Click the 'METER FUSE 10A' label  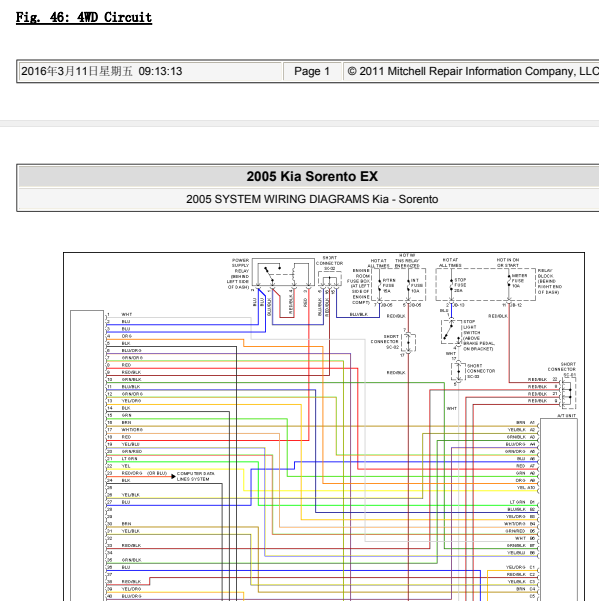tap(519, 281)
